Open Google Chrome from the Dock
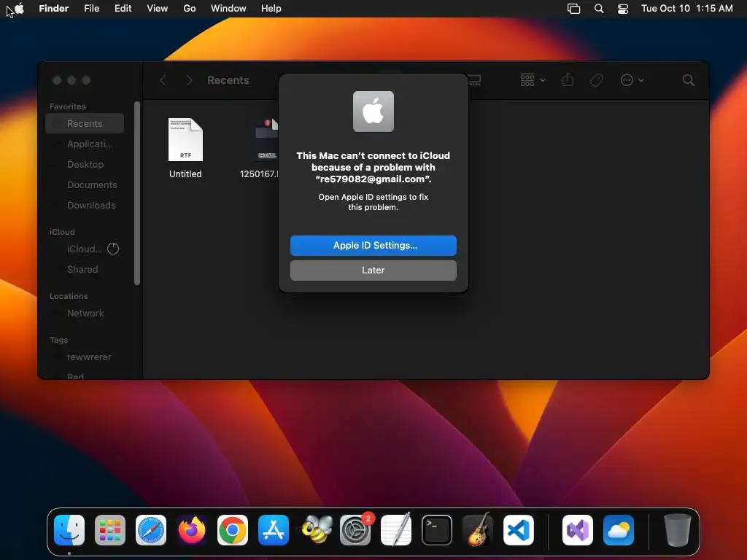 (x=233, y=530)
